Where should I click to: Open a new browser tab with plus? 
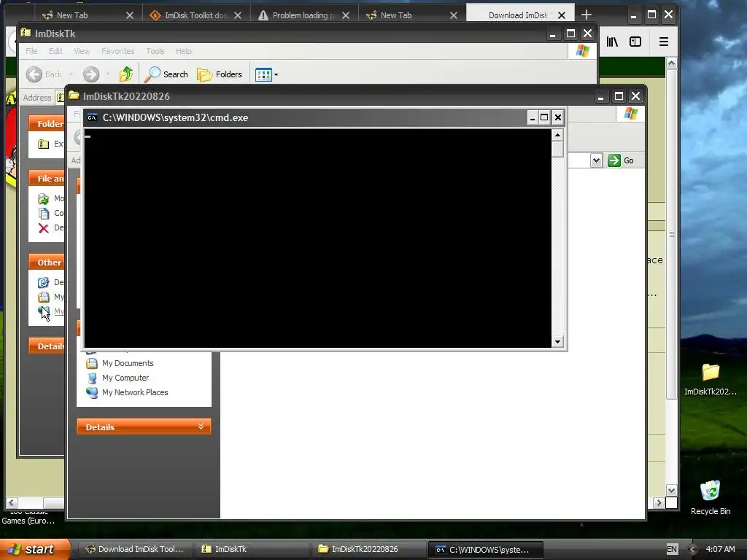tap(587, 15)
